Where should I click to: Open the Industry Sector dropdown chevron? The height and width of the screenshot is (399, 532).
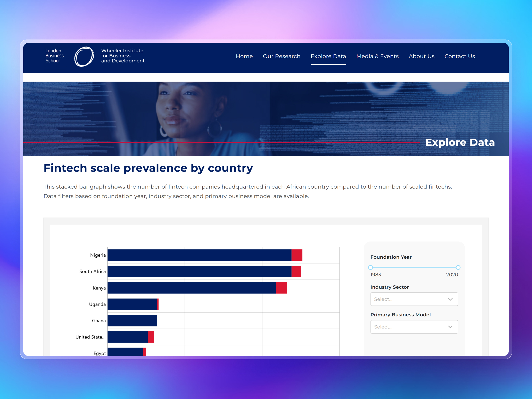pyautogui.click(x=450, y=299)
